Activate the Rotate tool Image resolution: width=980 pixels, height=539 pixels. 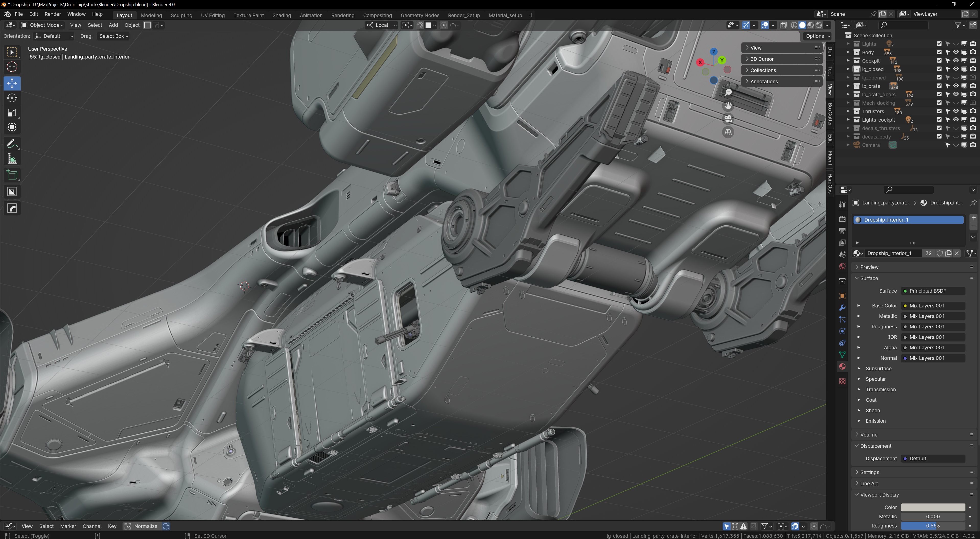click(x=12, y=98)
